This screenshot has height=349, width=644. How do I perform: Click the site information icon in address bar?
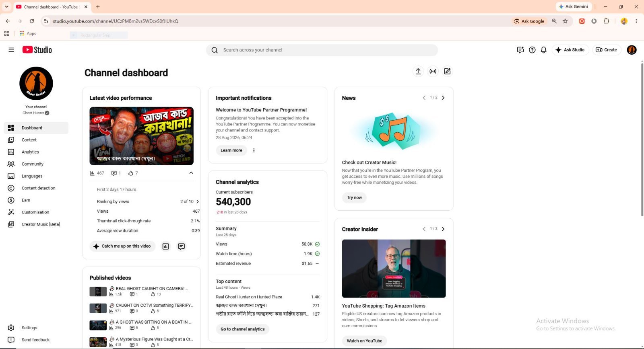(46, 21)
